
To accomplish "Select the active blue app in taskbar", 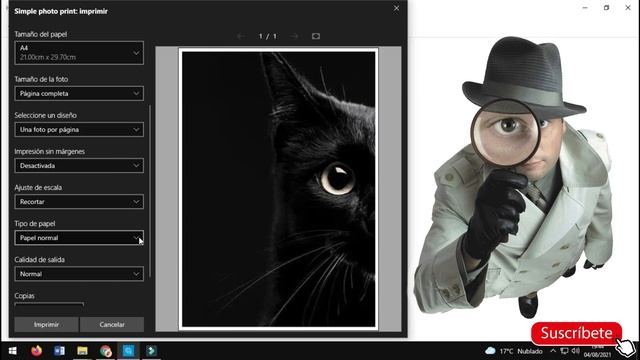I will pos(129,351).
